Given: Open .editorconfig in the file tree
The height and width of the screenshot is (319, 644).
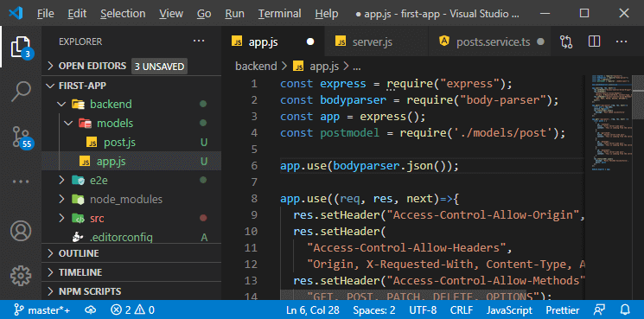Looking at the screenshot, I should tap(131, 237).
